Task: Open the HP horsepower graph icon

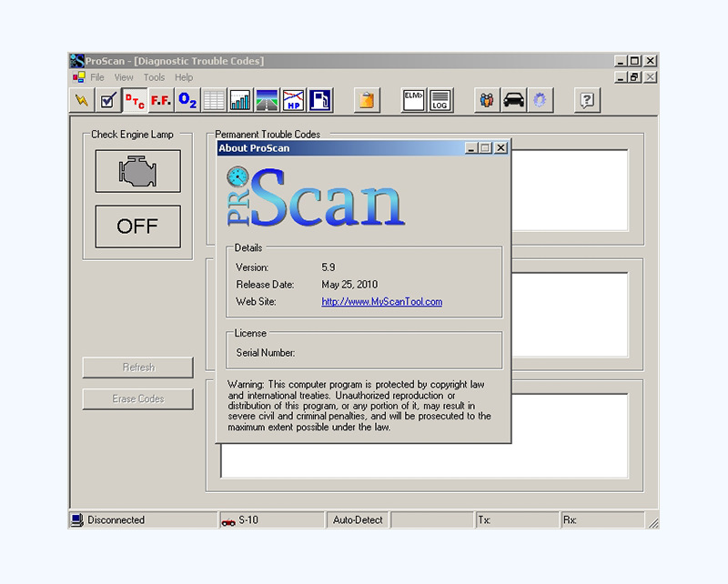Action: [x=293, y=100]
